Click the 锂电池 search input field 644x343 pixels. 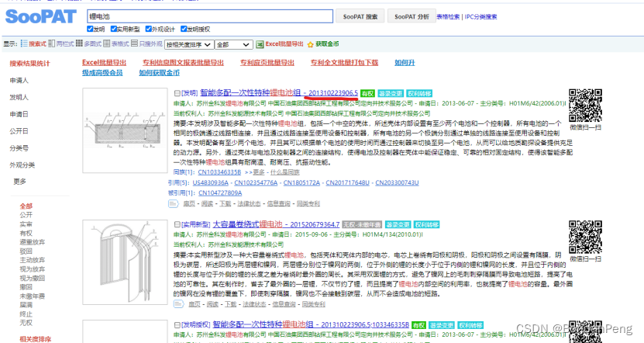pos(210,16)
